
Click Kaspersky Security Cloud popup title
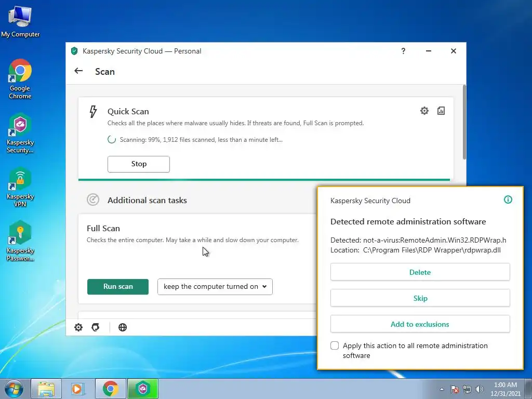[x=370, y=201]
